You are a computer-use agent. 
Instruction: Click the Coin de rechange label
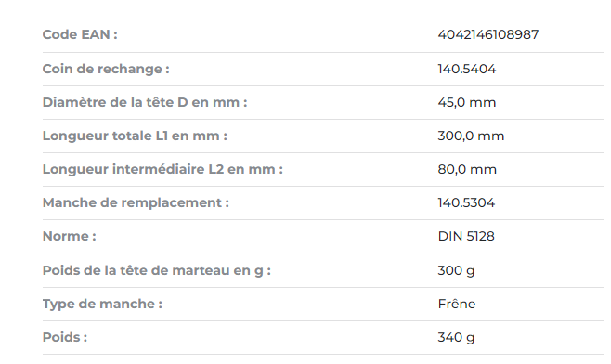pos(106,69)
